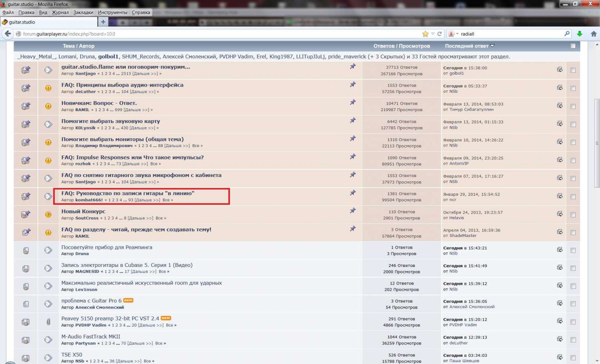
Task: Open last post icon for guitar.studio.flame topic
Action: coord(560,70)
